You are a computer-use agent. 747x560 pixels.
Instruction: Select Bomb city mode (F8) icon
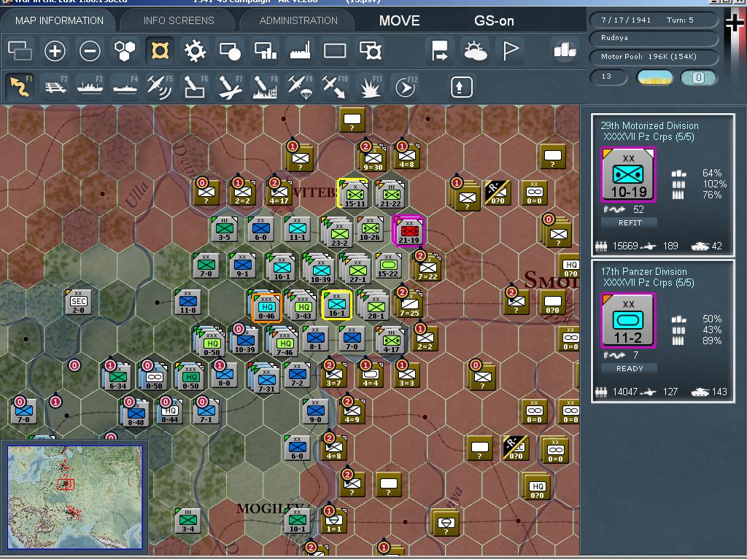tap(266, 87)
